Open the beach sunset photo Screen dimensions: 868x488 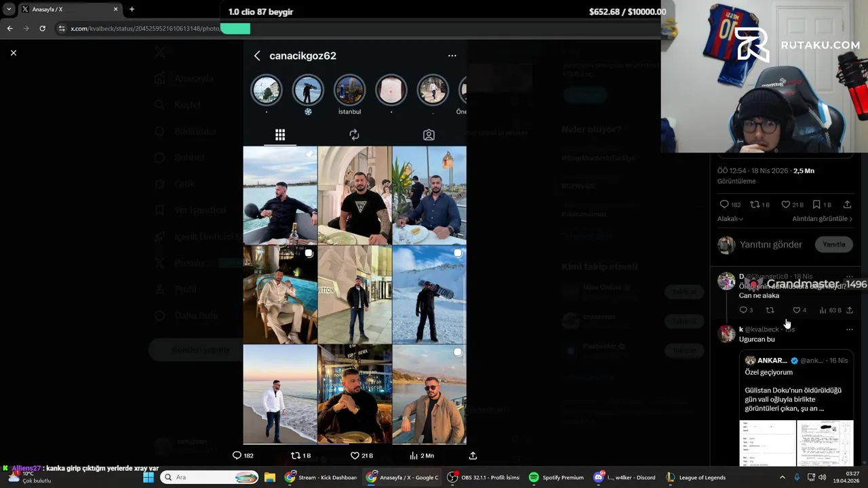[x=280, y=394]
